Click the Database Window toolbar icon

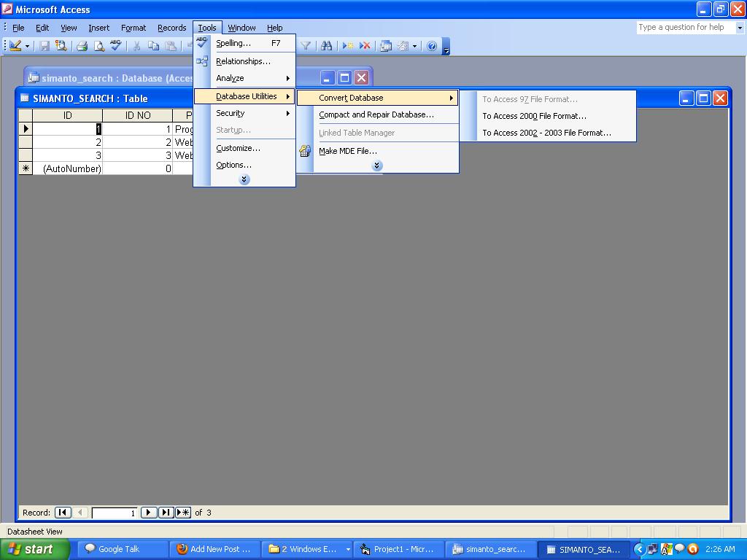[386, 46]
